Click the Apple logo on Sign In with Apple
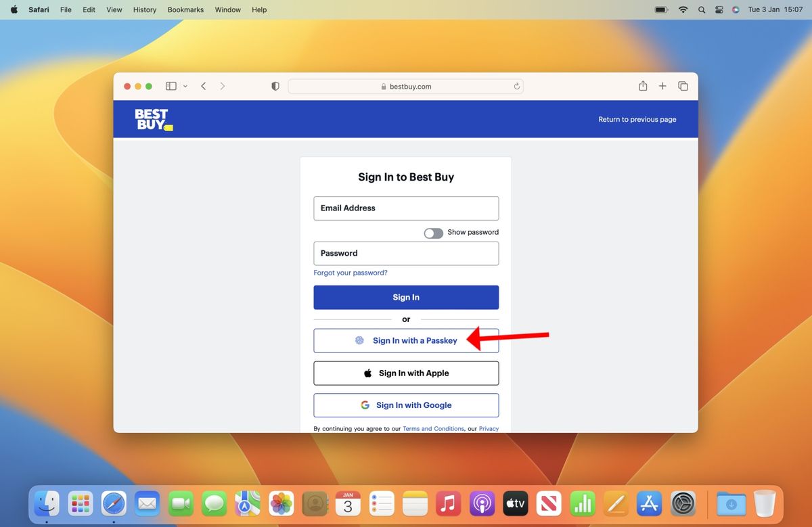The width and height of the screenshot is (812, 527). coord(367,373)
